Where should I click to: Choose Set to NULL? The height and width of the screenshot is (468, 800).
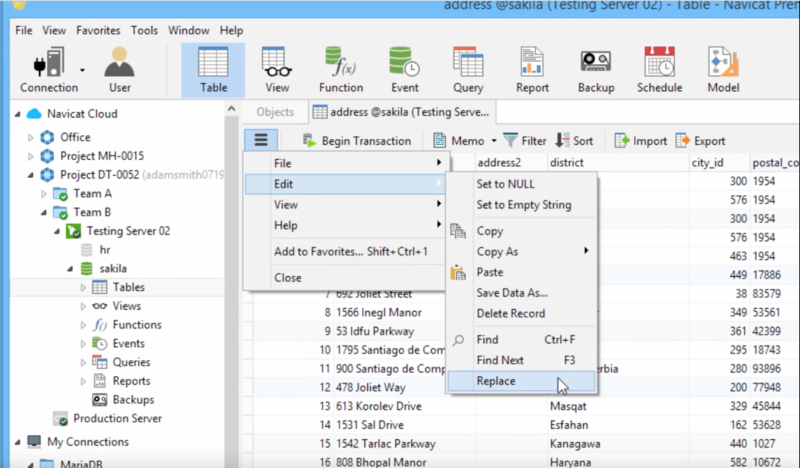[521, 184]
